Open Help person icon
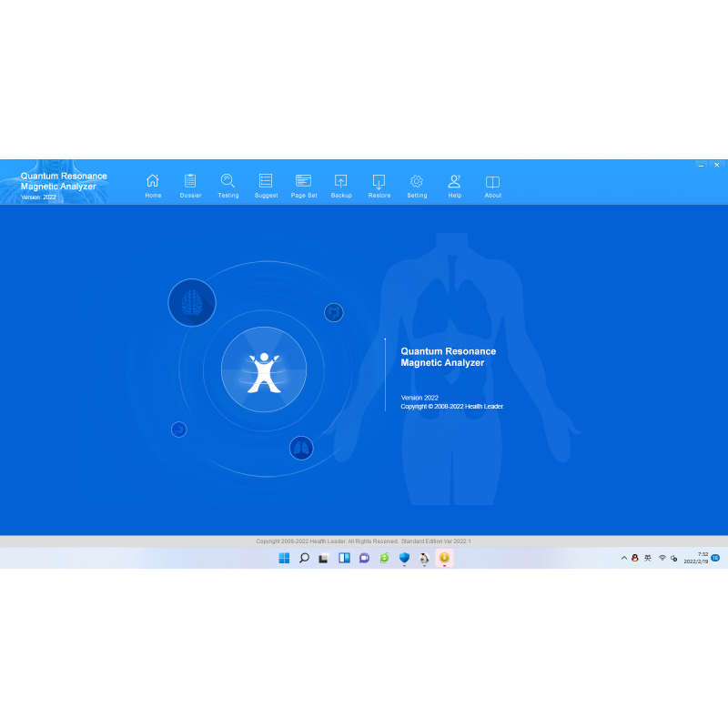728x728 pixels. pos(454,181)
